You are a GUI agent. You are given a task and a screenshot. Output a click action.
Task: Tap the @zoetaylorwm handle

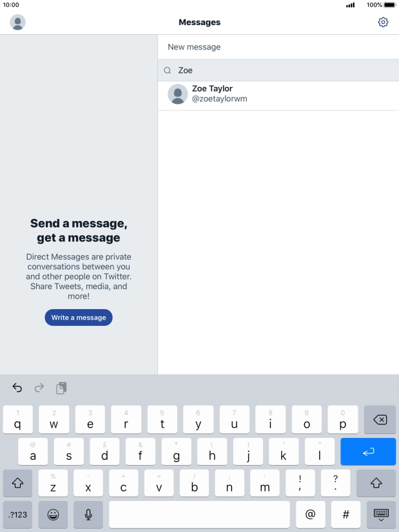coord(219,99)
